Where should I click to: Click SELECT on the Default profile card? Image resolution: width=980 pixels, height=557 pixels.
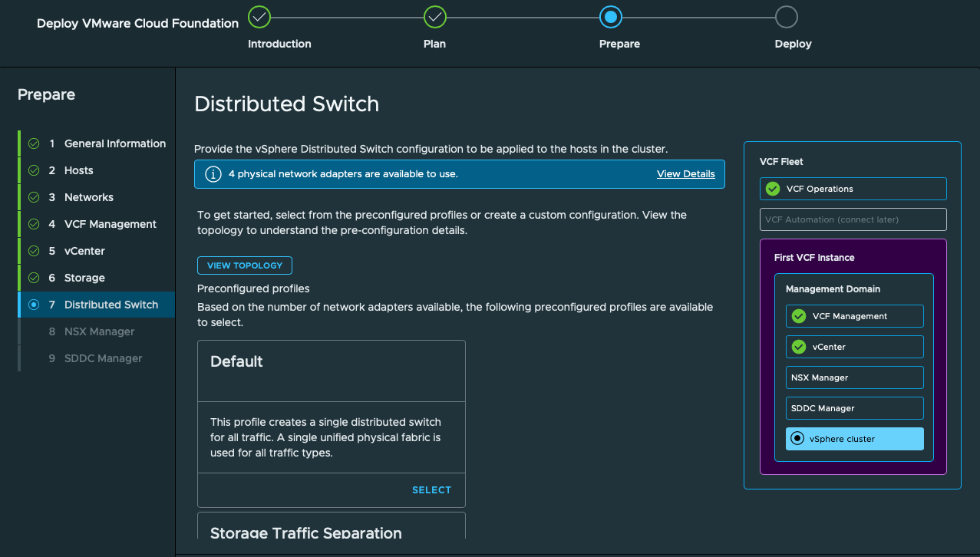pyautogui.click(x=431, y=490)
